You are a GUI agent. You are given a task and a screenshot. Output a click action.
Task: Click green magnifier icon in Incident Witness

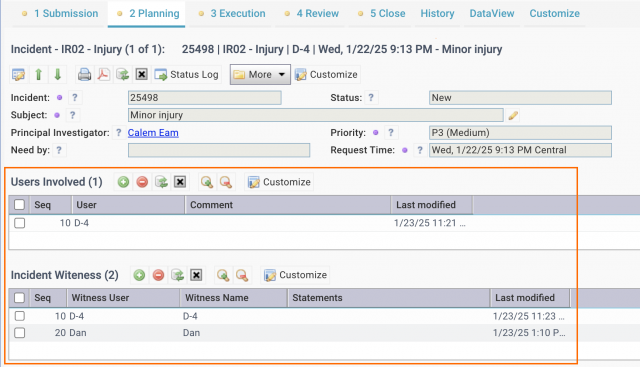pyautogui.click(x=223, y=275)
